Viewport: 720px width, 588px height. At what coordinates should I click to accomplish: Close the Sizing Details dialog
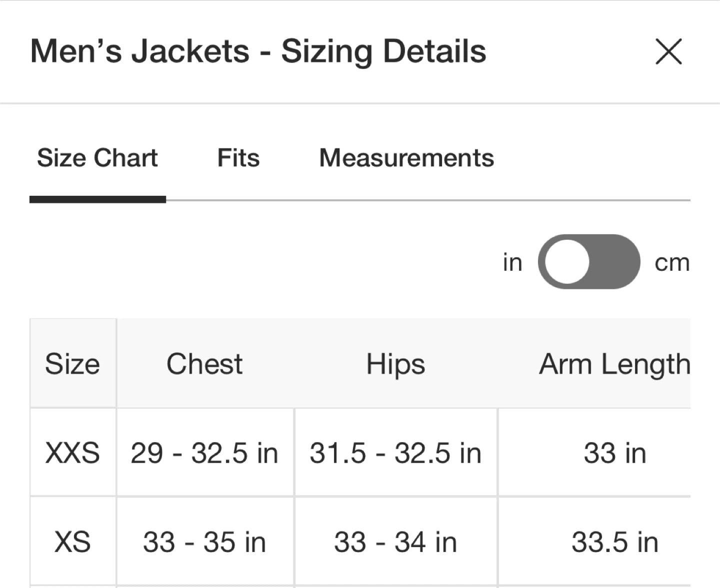point(668,51)
